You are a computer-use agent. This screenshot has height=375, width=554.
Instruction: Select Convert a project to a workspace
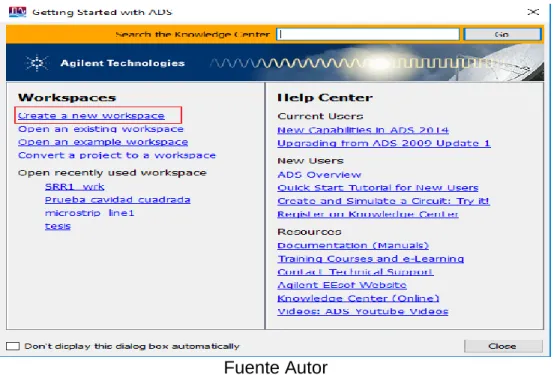pyautogui.click(x=117, y=155)
